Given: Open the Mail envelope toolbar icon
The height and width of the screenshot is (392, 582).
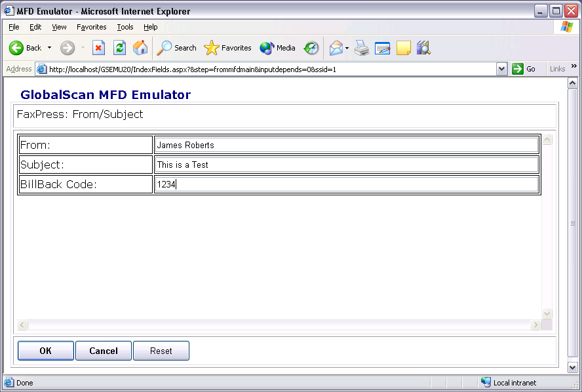Looking at the screenshot, I should tap(336, 48).
